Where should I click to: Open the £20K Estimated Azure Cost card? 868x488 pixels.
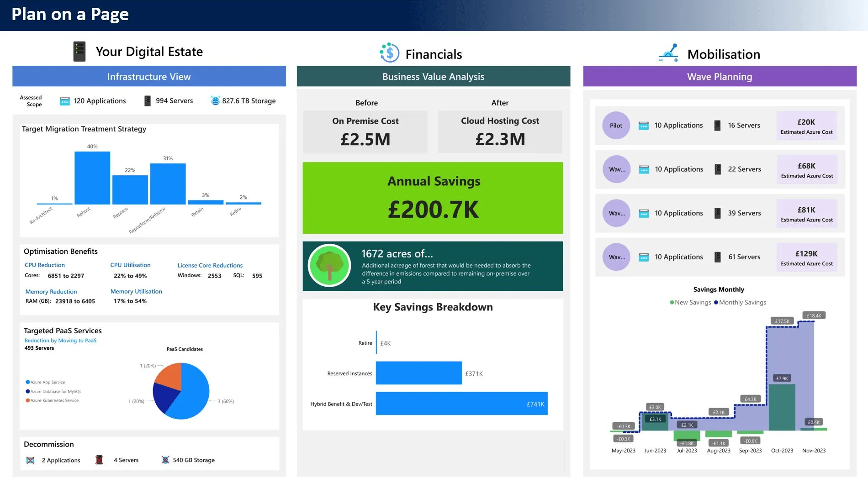(807, 126)
